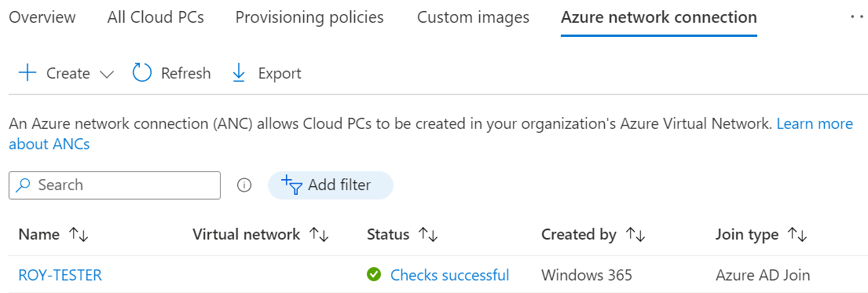Expand the Create dropdown chevron
Screen dimensions: 868x293
106,74
